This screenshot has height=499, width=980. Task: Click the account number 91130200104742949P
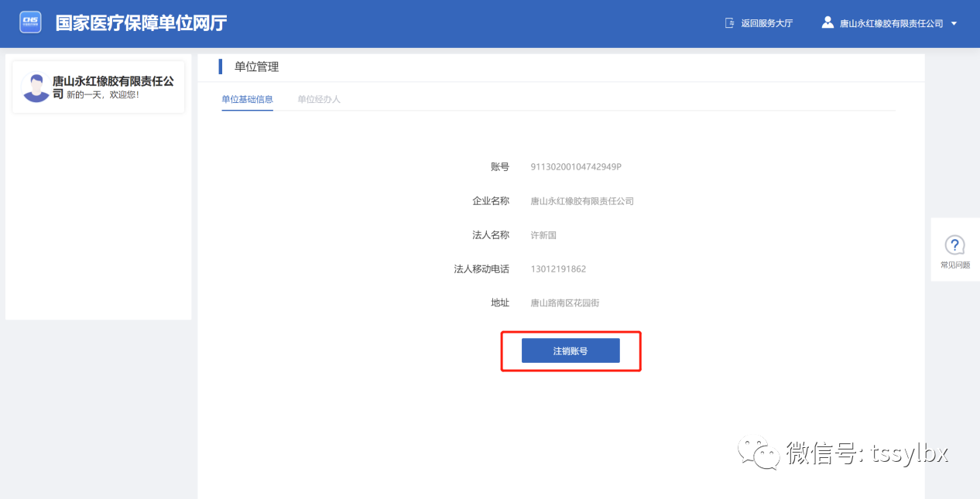click(576, 167)
